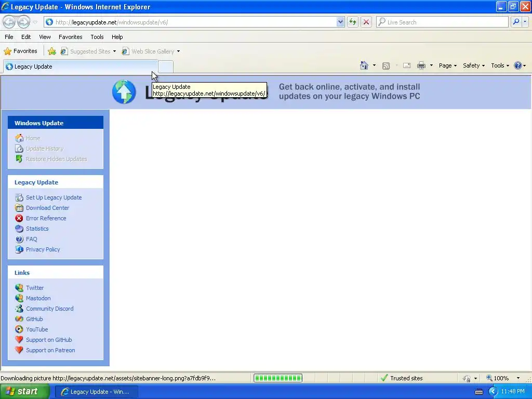Click the Live Search input box

(442, 22)
